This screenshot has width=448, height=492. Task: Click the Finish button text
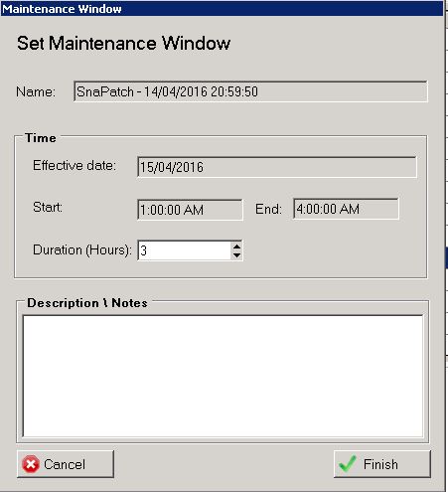(380, 464)
